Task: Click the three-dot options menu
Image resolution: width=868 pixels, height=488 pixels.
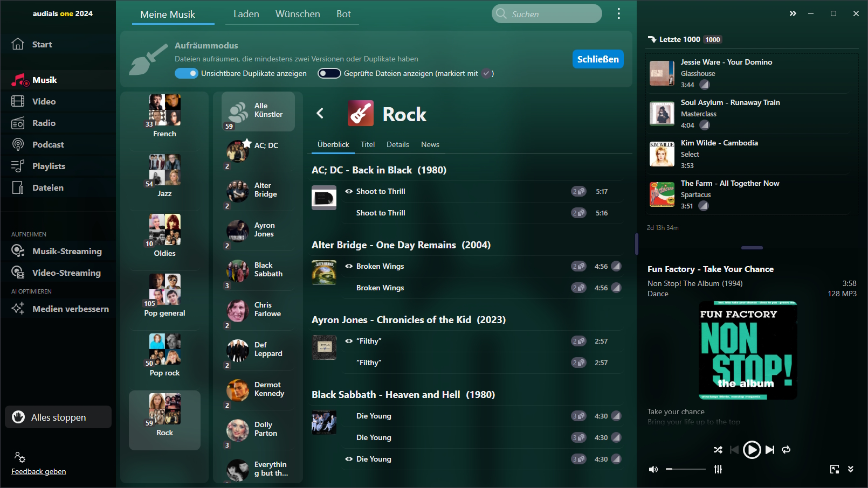Action: [x=618, y=13]
